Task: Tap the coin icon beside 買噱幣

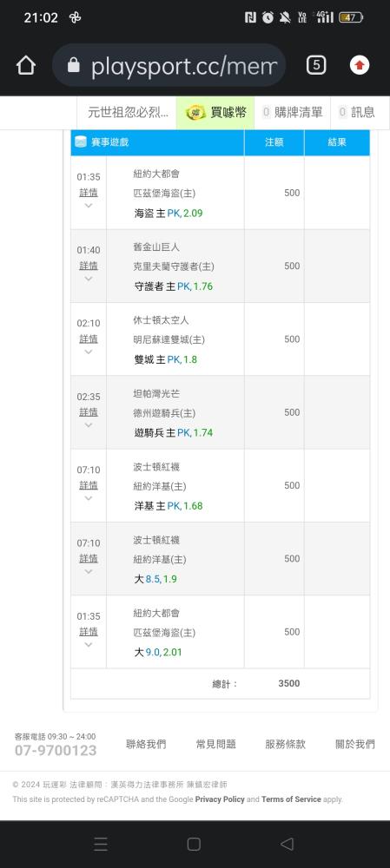Action: tap(195, 112)
